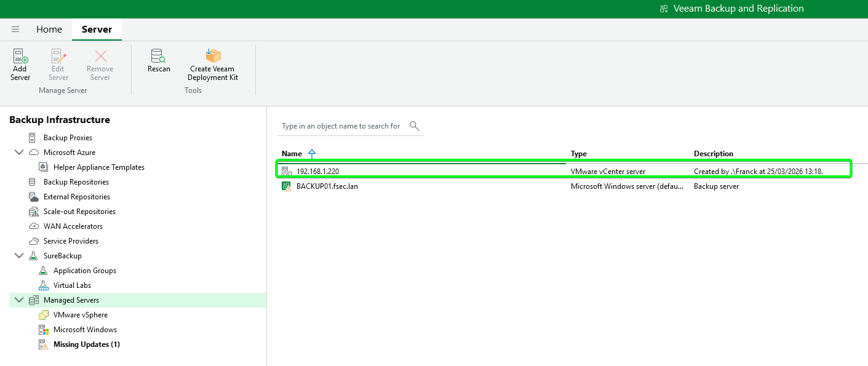Open Backup Repositories
The width and height of the screenshot is (868, 366).
76,182
